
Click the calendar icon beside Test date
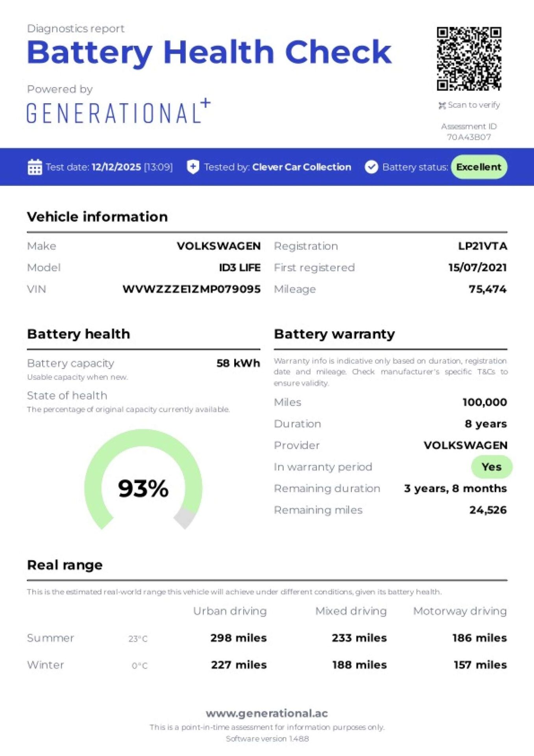35,167
